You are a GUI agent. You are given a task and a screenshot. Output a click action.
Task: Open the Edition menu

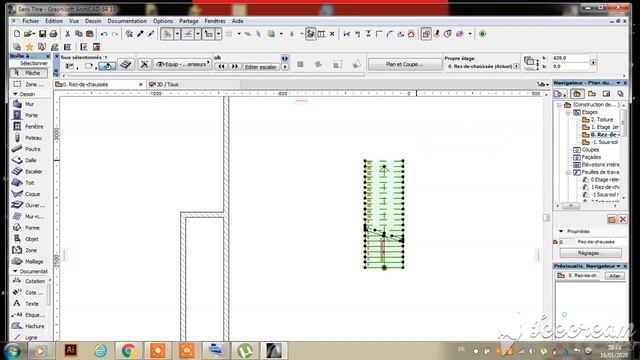click(x=54, y=21)
